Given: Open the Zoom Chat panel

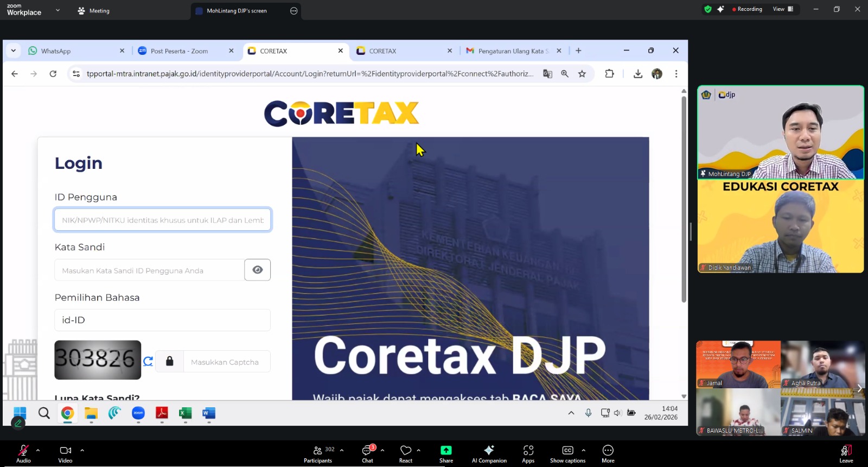Looking at the screenshot, I should [368, 453].
